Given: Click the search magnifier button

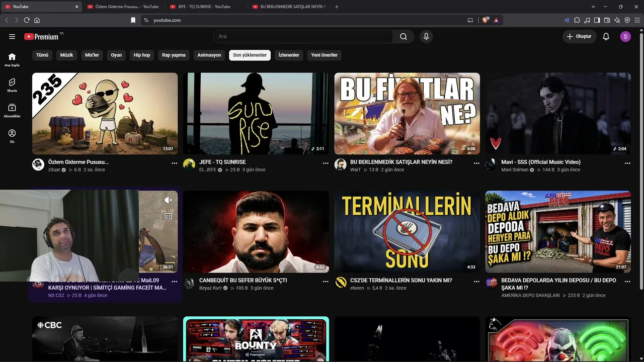Looking at the screenshot, I should tap(404, 37).
